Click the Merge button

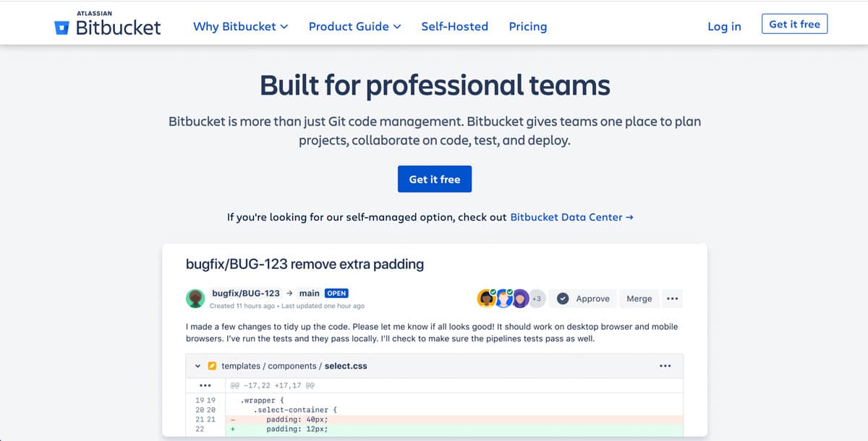coord(639,299)
